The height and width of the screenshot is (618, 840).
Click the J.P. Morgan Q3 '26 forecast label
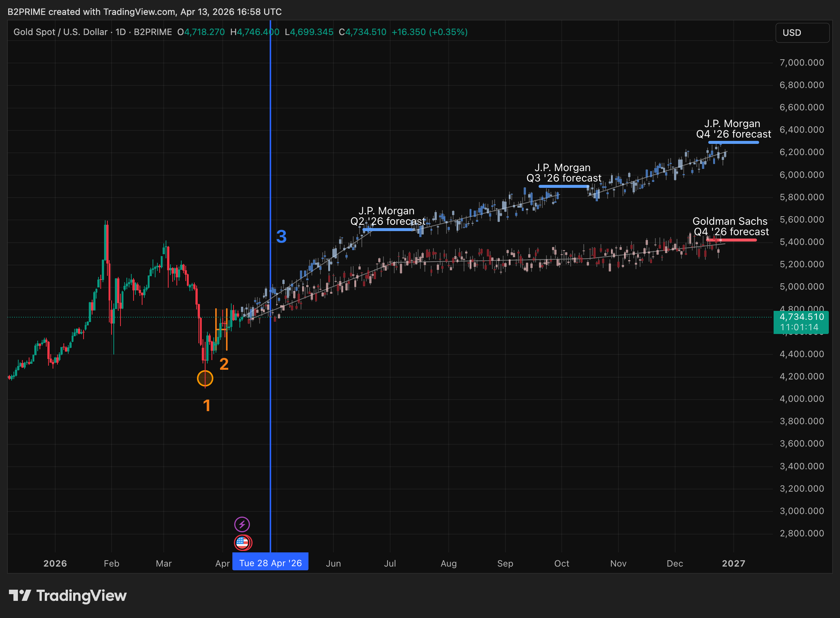tap(564, 173)
